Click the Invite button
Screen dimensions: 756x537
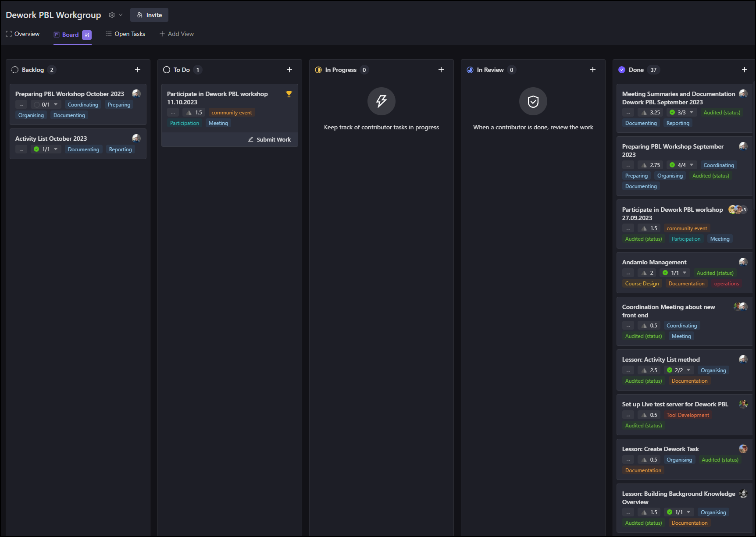(149, 15)
